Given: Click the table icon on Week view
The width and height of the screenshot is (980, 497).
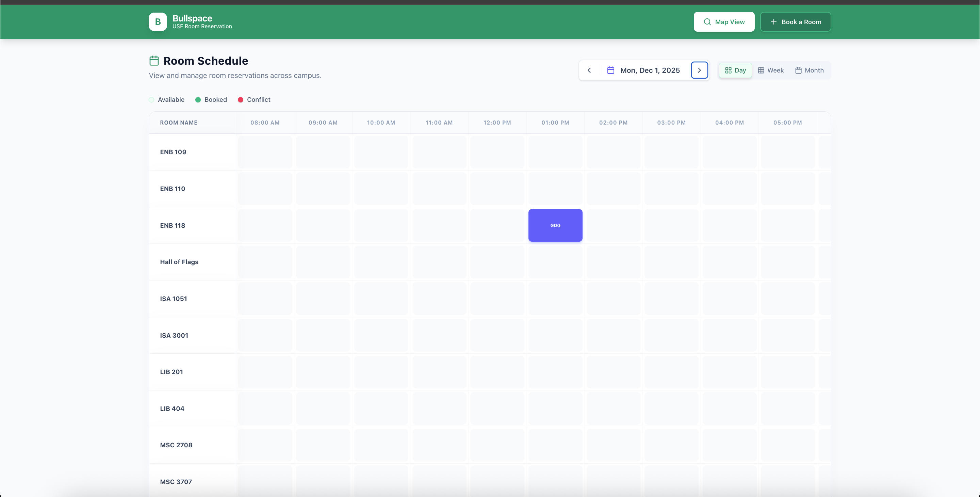Looking at the screenshot, I should point(761,70).
